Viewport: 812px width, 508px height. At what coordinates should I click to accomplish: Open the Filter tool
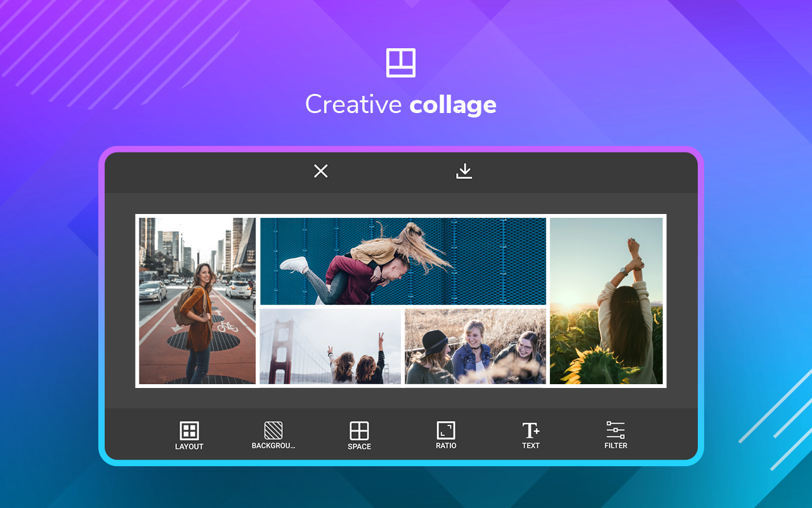click(615, 436)
